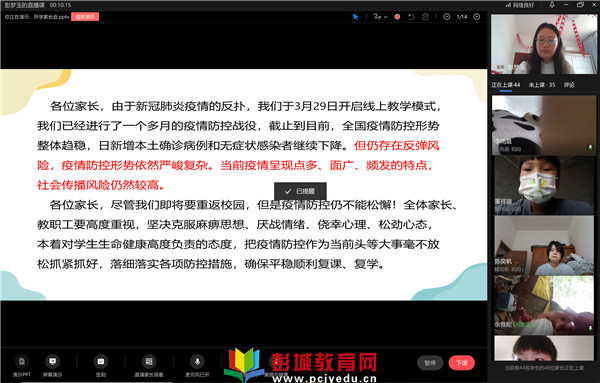The height and width of the screenshot is (383, 600).
Task: Click the red 结束演示 end presentation button
Action: coord(85,17)
